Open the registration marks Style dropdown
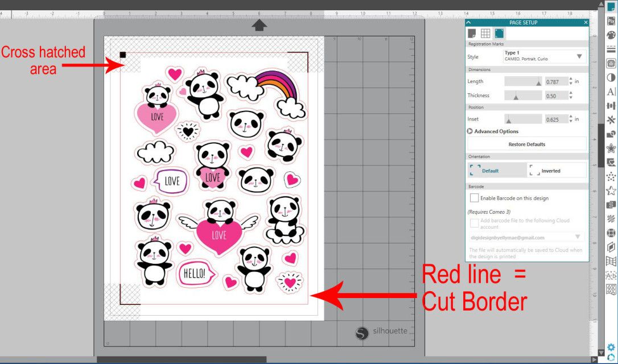The image size is (618, 364). tap(545, 56)
